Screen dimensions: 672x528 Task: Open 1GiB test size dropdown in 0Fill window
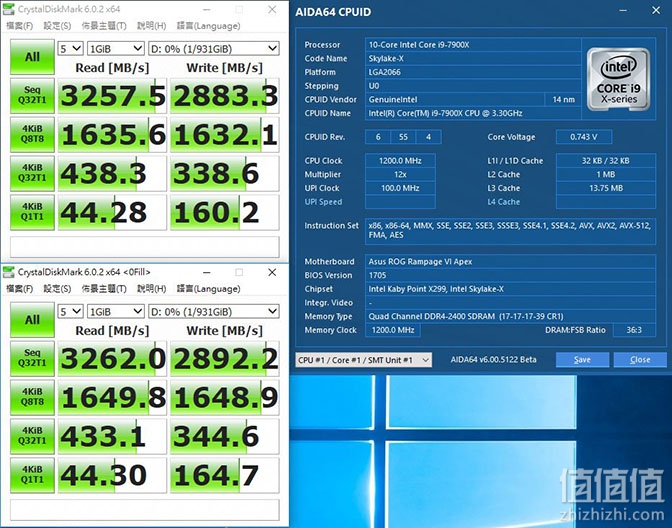click(115, 312)
